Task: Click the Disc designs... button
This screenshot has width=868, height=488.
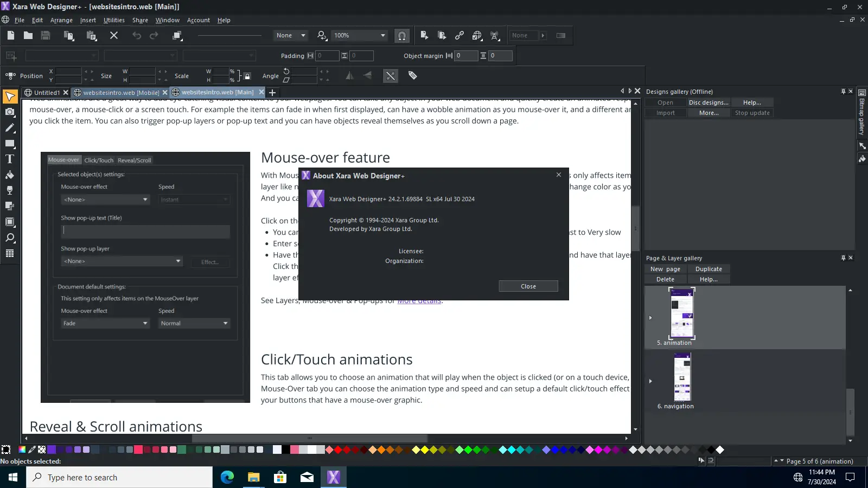Action: (709, 102)
